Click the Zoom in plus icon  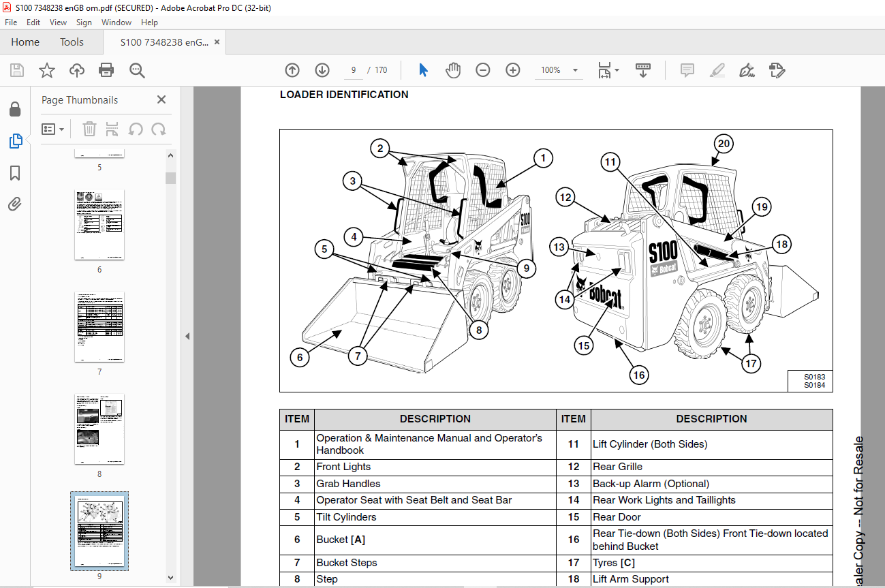pyautogui.click(x=513, y=70)
